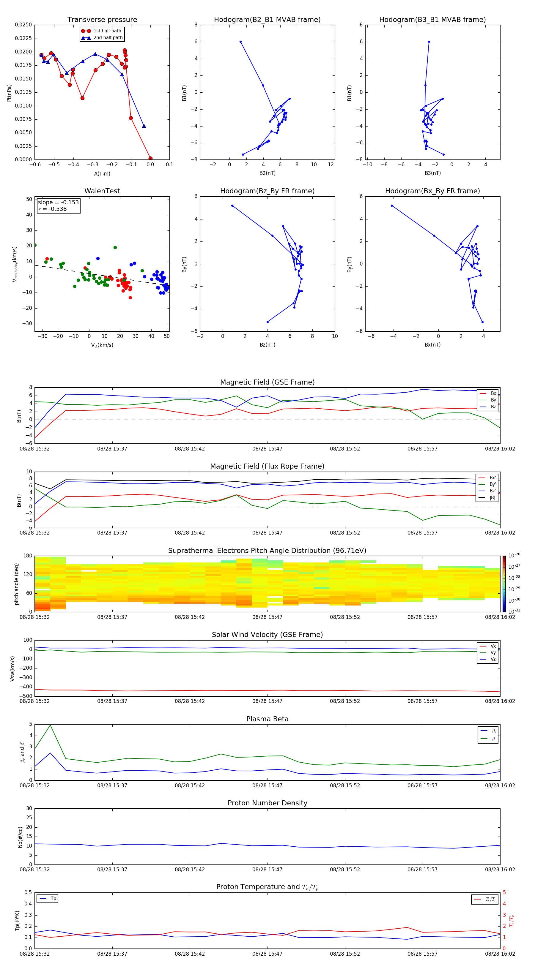Click the 'Bx(nT)' x-axis label
The width and height of the screenshot is (535, 980).
coord(432,345)
